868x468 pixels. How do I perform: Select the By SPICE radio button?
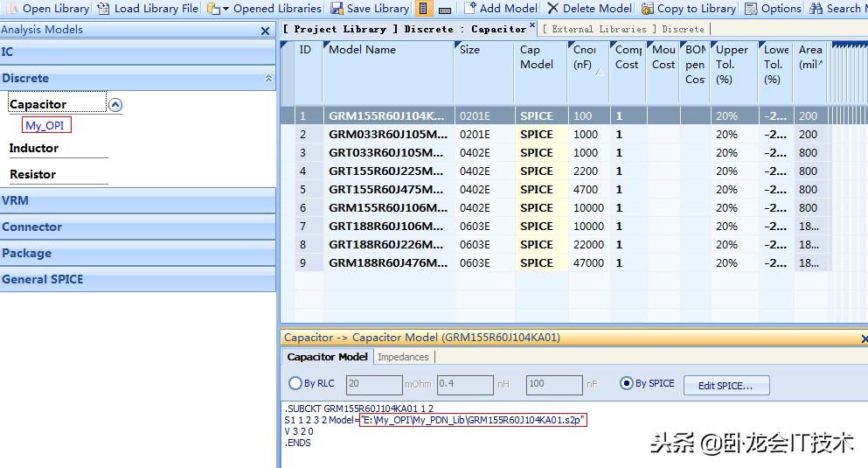click(626, 384)
